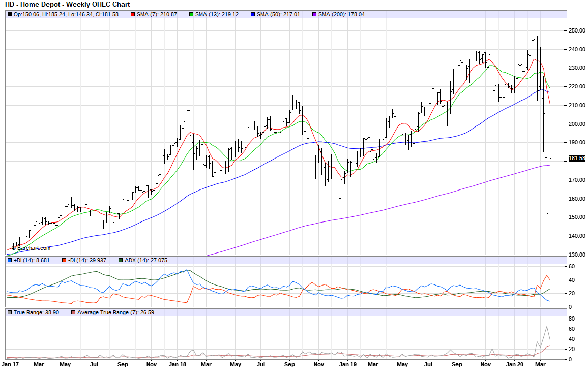Click the dark green ADX (14) swatch
The height and width of the screenshot is (380, 588).
coord(121,260)
